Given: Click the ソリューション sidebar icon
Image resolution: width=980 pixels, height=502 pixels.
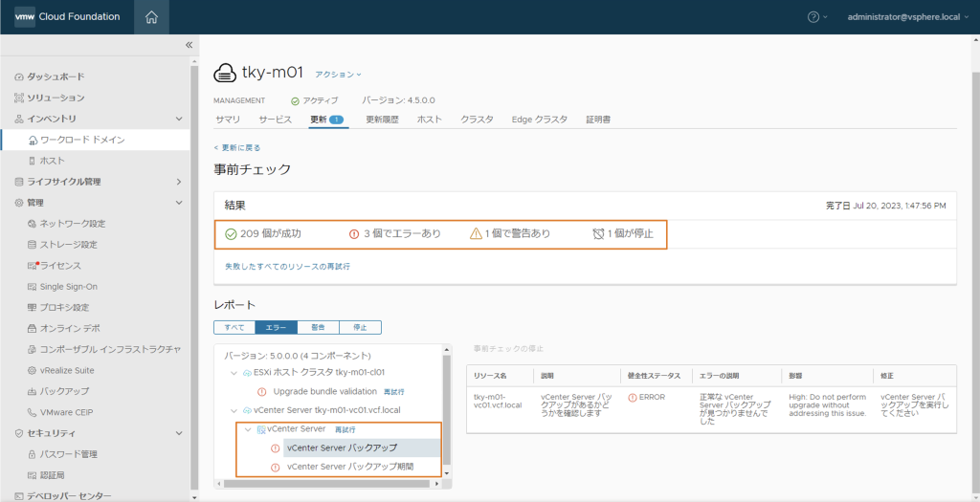Looking at the screenshot, I should 19,98.
